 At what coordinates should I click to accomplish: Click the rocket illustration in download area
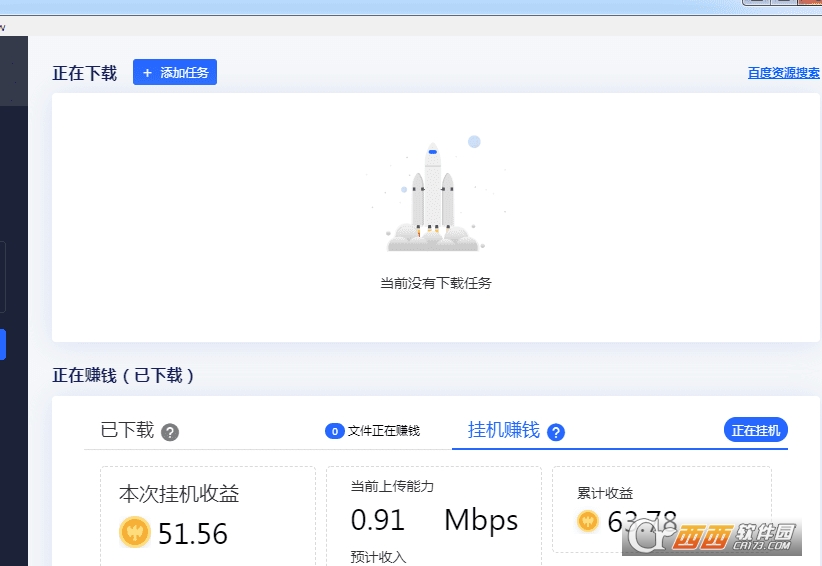(434, 197)
